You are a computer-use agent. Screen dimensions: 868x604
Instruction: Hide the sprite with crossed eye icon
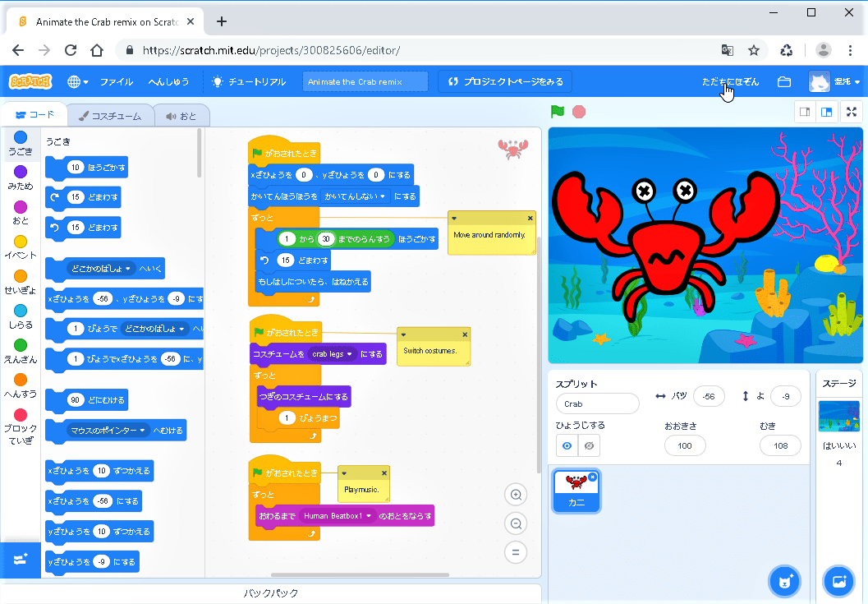589,445
